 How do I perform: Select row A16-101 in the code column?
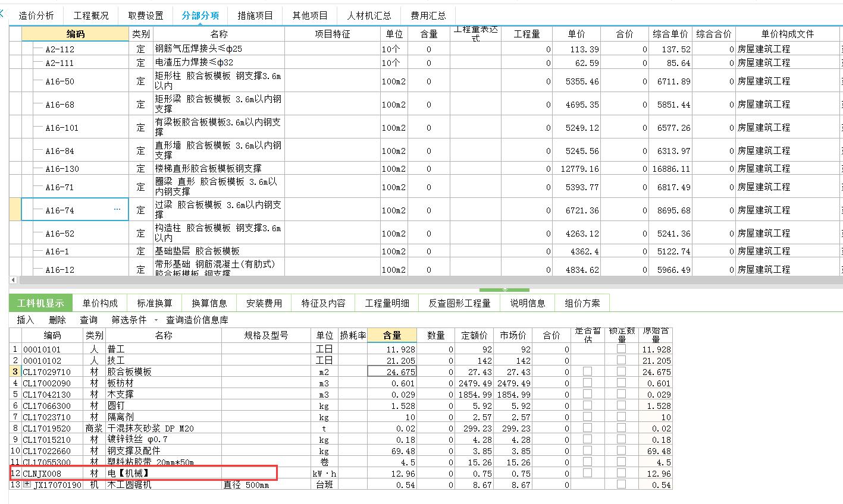pyautogui.click(x=75, y=127)
